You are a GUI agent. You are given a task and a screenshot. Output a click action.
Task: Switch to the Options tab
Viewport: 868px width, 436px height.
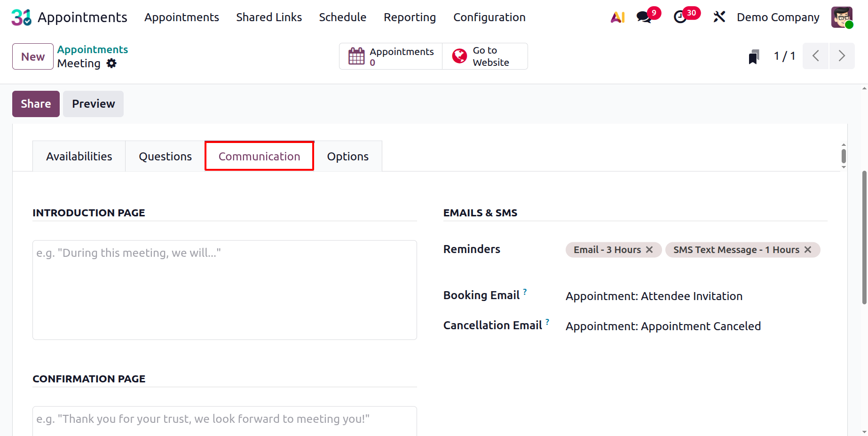[348, 156]
